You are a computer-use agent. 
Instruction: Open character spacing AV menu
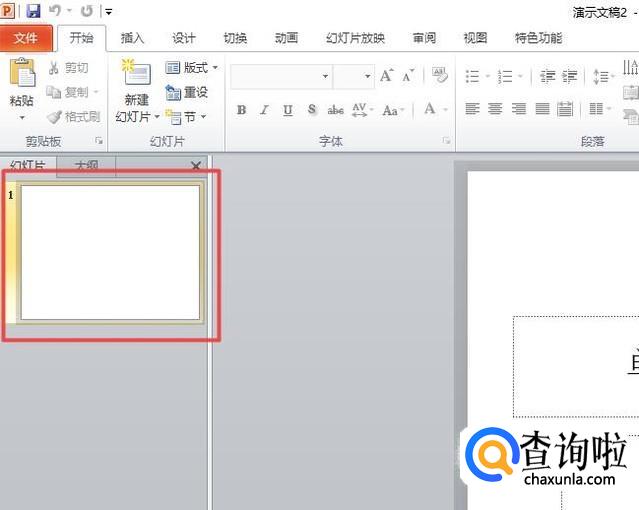coord(362,110)
